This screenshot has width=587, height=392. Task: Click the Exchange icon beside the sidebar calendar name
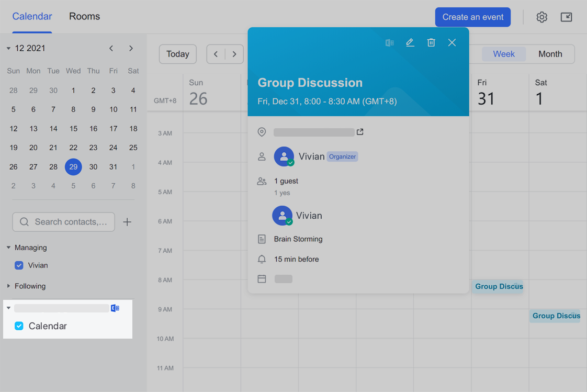(115, 308)
